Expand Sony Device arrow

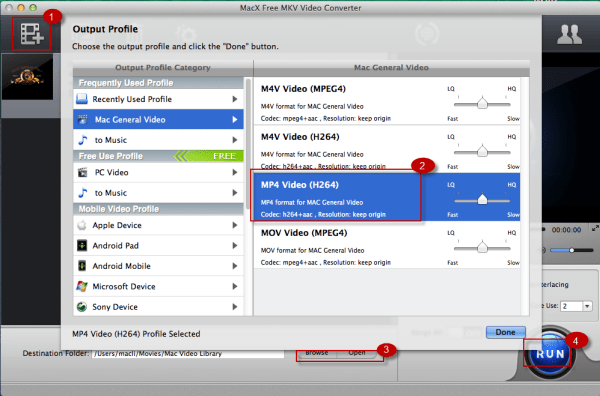coord(235,306)
